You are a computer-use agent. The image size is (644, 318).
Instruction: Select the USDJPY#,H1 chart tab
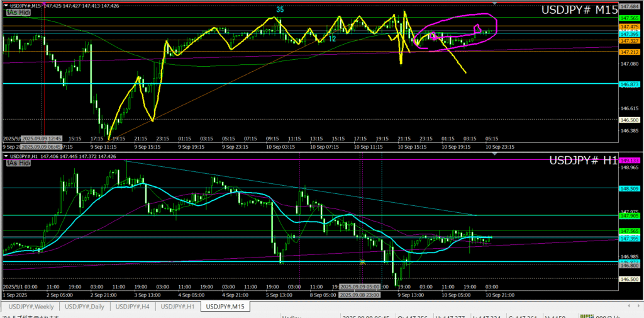coord(177,307)
